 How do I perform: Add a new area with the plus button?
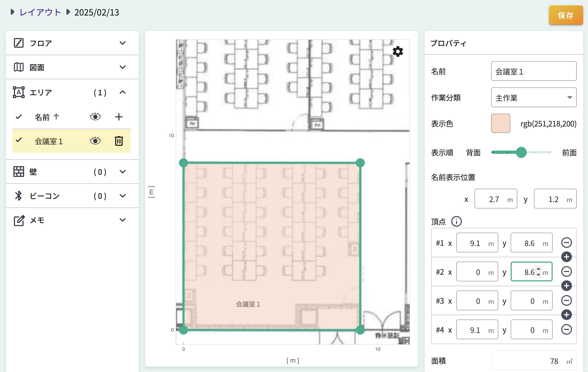click(119, 117)
